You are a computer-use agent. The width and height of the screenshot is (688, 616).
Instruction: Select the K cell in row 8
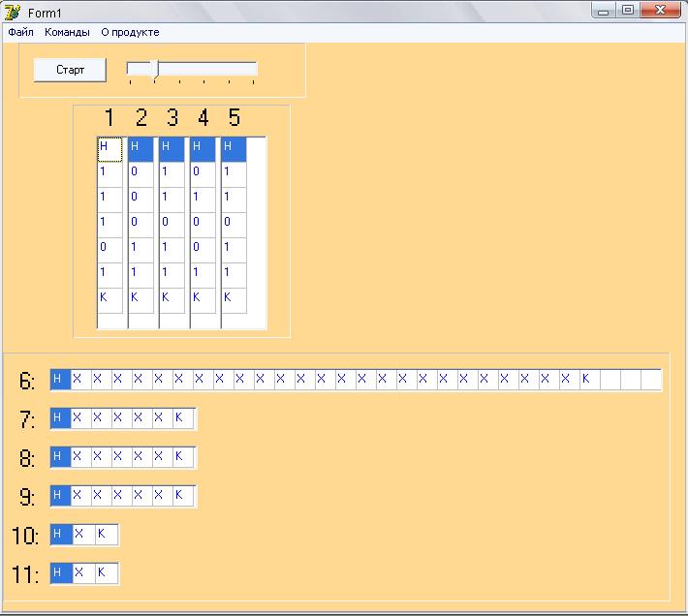183,457
